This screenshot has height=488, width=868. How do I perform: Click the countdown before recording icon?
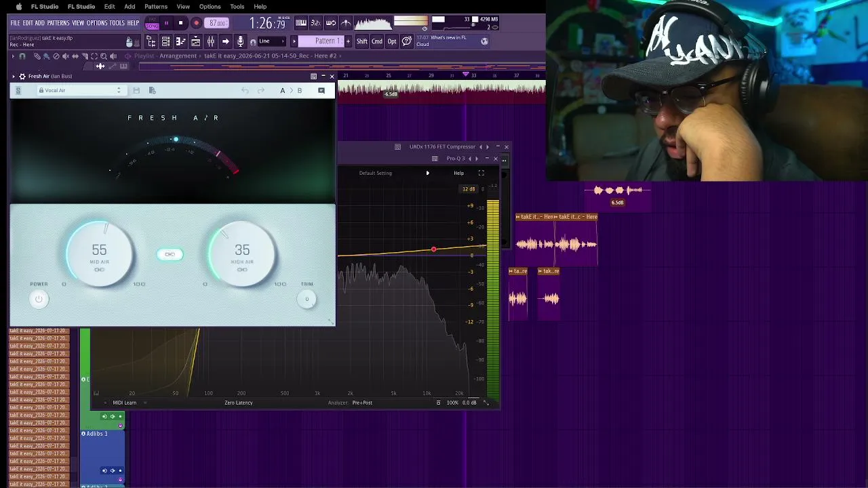316,23
